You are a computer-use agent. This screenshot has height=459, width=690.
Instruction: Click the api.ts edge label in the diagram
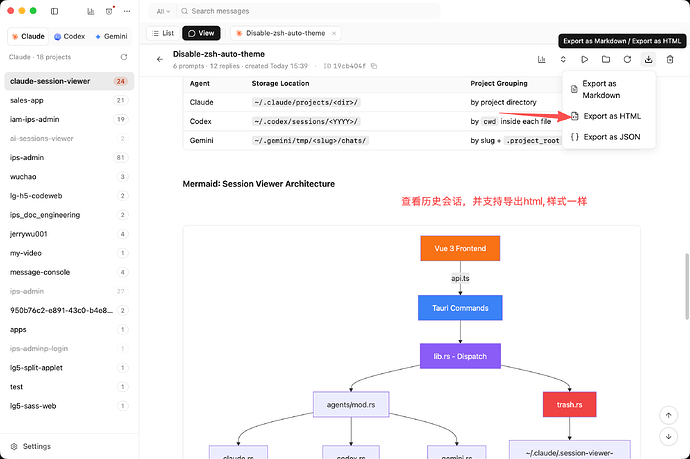[x=460, y=278]
